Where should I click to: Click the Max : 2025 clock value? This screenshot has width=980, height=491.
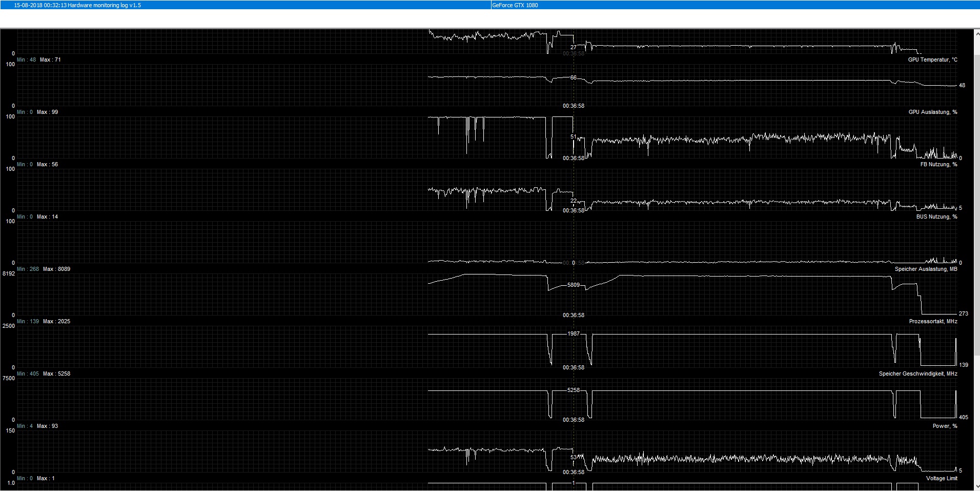pos(56,321)
